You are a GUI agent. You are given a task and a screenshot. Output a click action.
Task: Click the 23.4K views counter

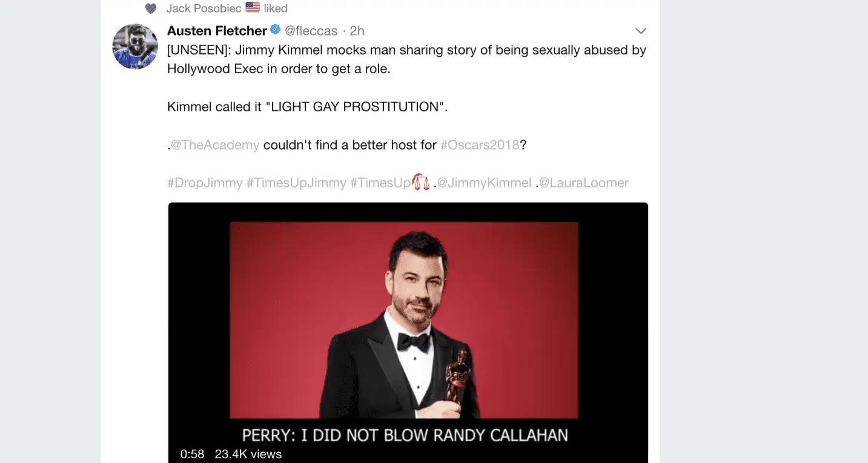pyautogui.click(x=248, y=454)
